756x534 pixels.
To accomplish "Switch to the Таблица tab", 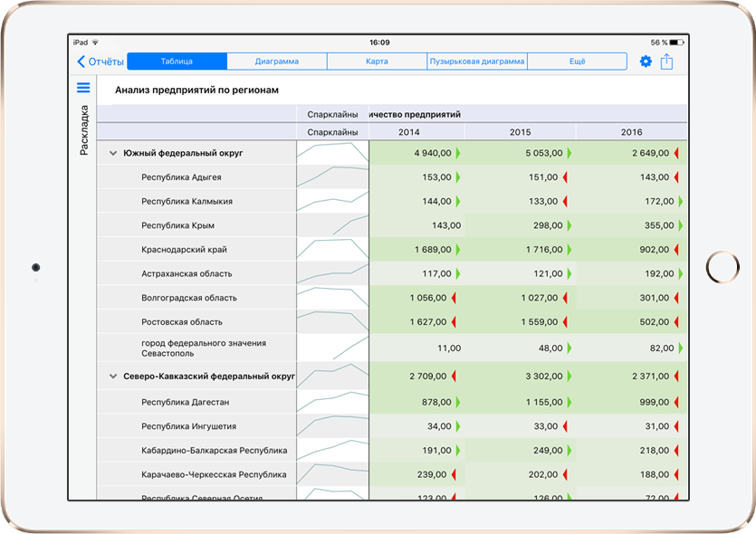I will pyautogui.click(x=177, y=62).
